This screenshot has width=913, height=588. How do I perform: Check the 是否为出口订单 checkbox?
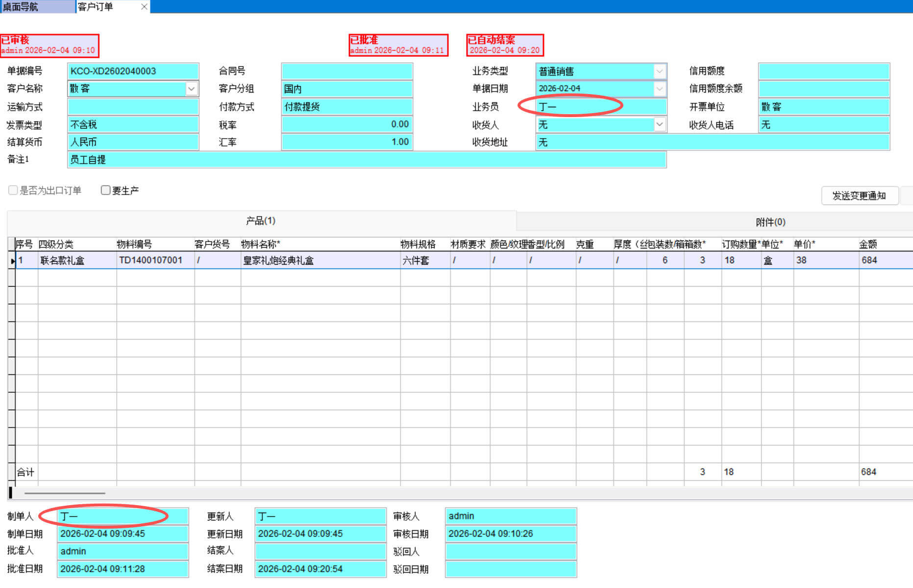point(13,190)
